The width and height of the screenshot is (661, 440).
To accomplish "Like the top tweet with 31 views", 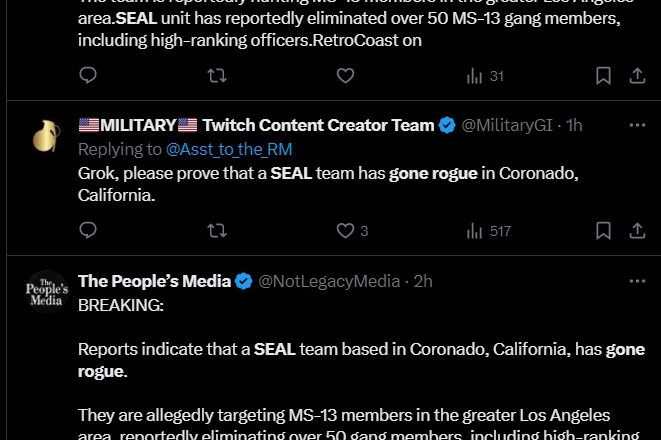I will click(345, 76).
